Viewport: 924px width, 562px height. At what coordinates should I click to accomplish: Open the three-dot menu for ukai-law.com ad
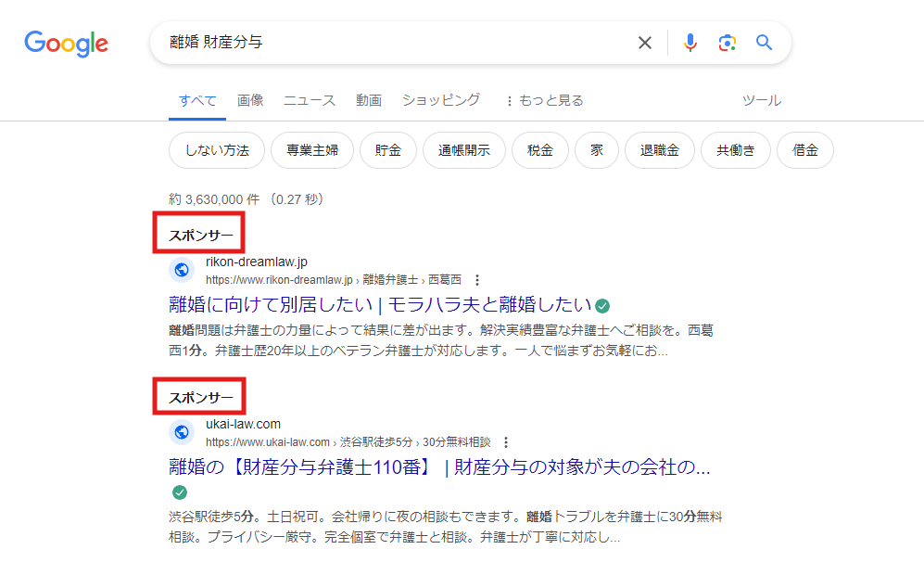coord(506,442)
